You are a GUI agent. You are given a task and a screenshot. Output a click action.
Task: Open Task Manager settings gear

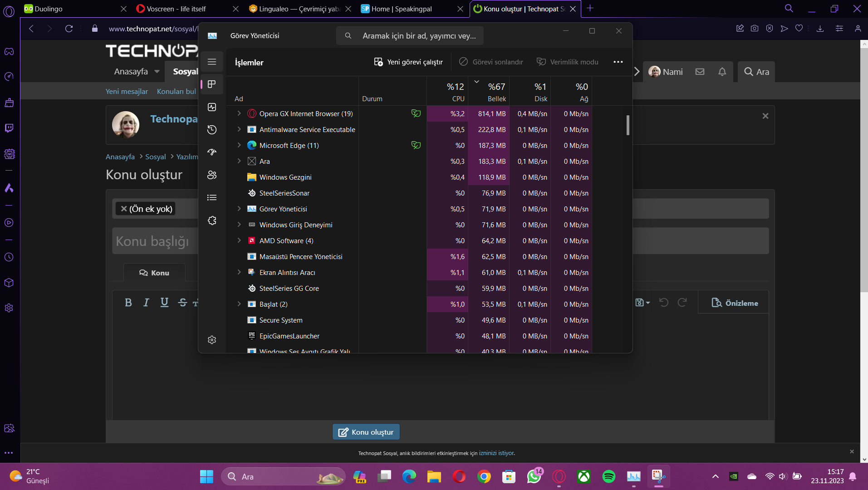(x=212, y=340)
